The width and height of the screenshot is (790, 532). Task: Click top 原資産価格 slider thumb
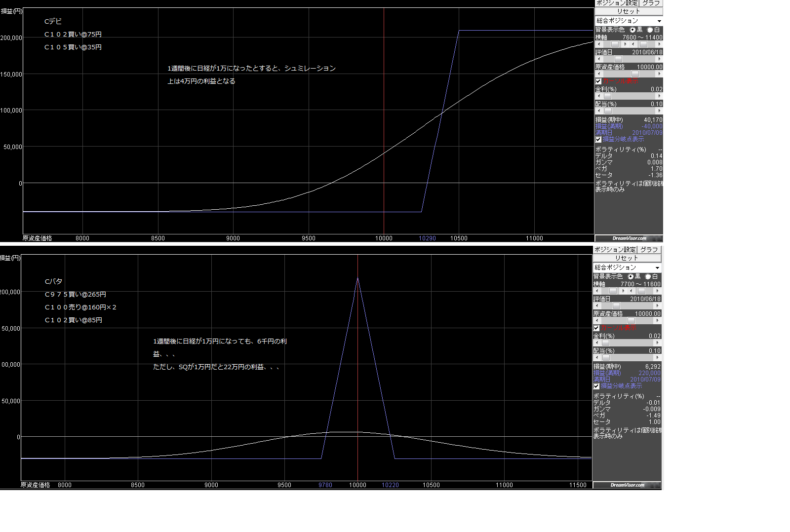pyautogui.click(x=635, y=74)
